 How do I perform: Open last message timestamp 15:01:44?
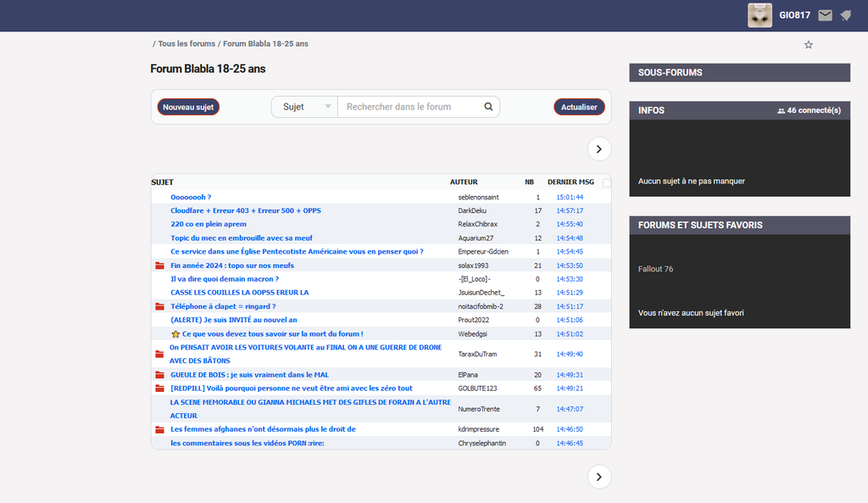tap(570, 197)
